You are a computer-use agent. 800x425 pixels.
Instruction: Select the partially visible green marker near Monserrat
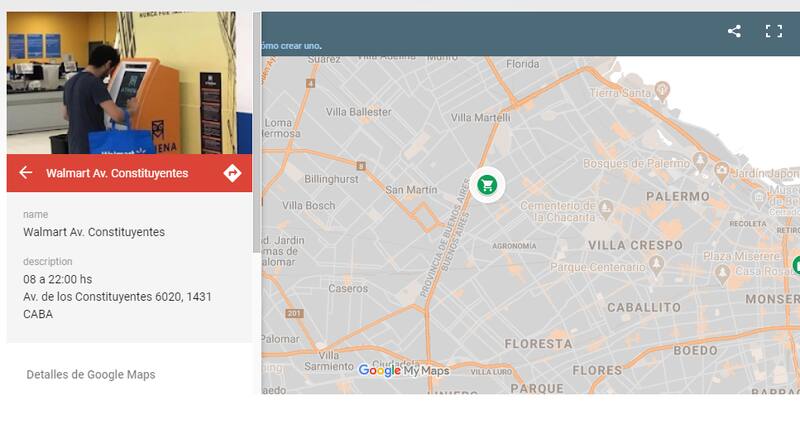(x=796, y=265)
